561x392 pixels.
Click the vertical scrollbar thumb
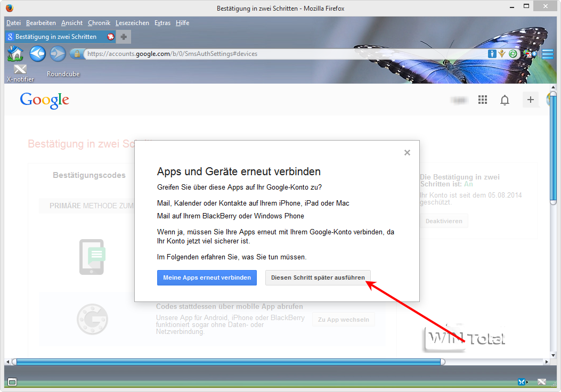[x=553, y=148]
